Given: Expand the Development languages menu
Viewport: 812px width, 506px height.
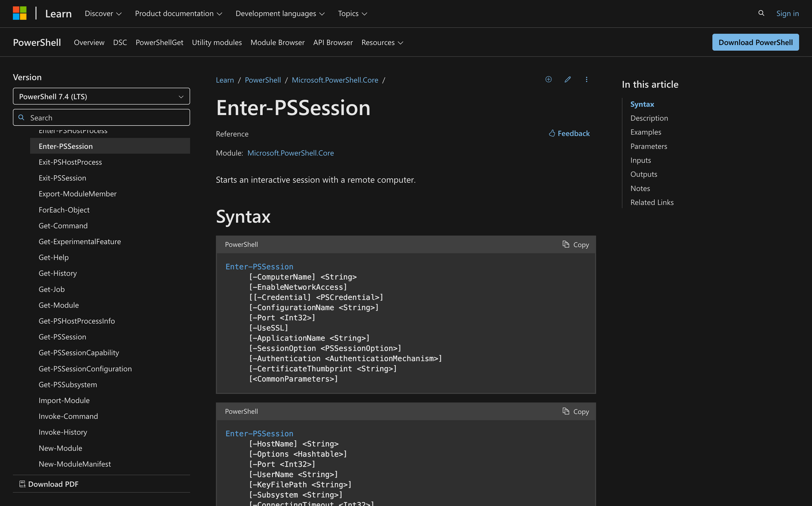Looking at the screenshot, I should point(280,13).
